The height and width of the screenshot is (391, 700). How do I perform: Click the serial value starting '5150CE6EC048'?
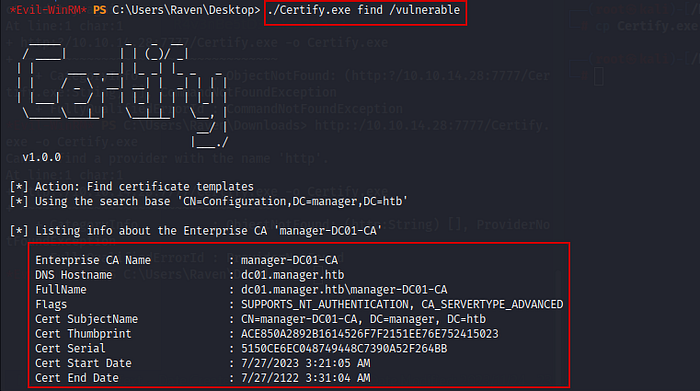(x=344, y=349)
